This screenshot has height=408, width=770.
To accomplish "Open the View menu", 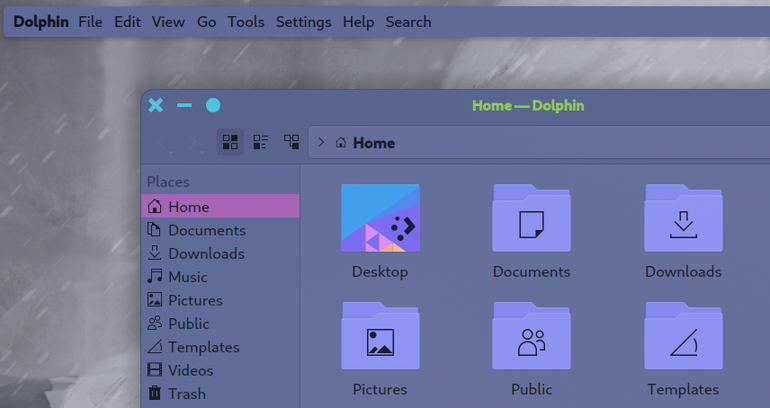I will [168, 22].
